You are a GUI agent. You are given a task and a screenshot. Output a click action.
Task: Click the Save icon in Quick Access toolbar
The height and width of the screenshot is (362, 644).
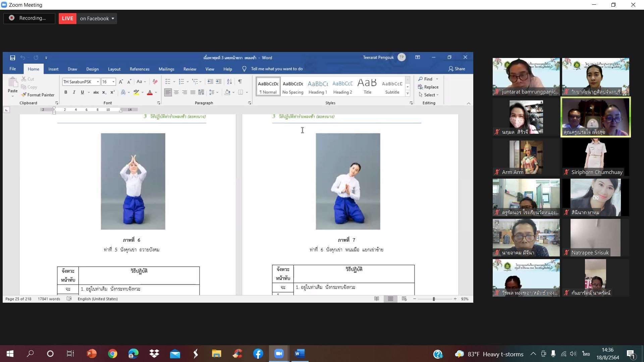[x=12, y=58]
